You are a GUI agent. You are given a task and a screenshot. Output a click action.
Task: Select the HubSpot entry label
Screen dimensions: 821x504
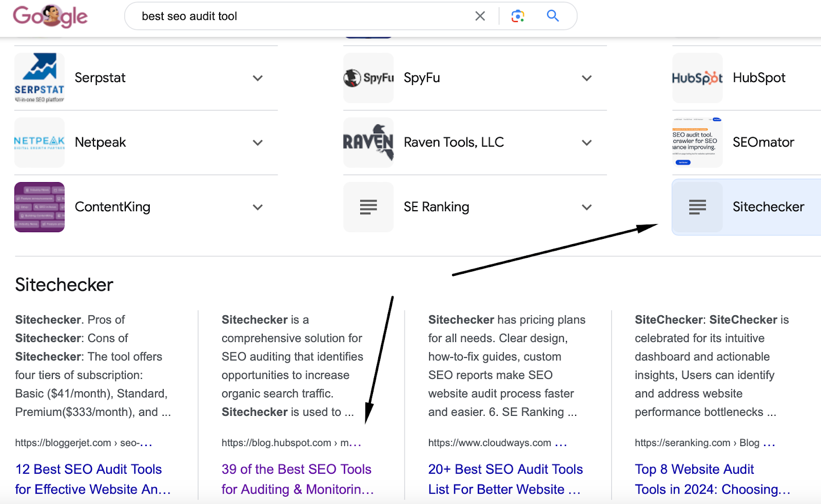coord(759,78)
